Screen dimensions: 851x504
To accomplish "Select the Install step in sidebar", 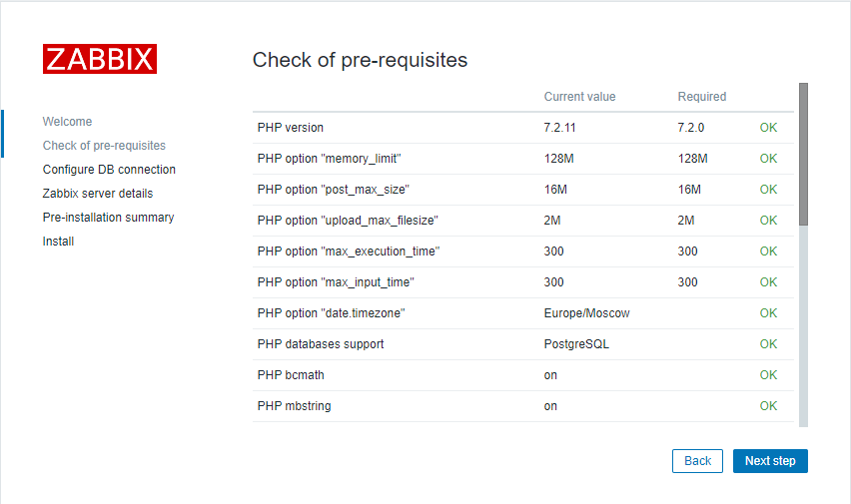I will [x=58, y=242].
